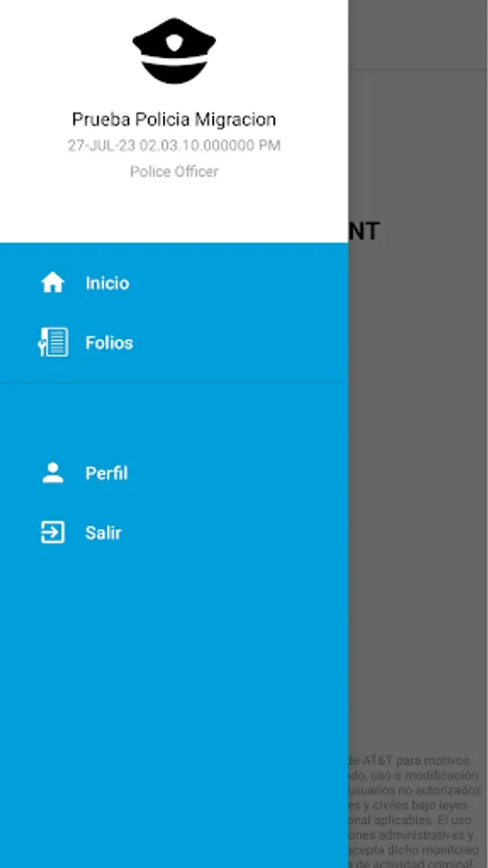Click the Perfil person icon
Image resolution: width=488 pixels, height=868 pixels.
(x=53, y=474)
